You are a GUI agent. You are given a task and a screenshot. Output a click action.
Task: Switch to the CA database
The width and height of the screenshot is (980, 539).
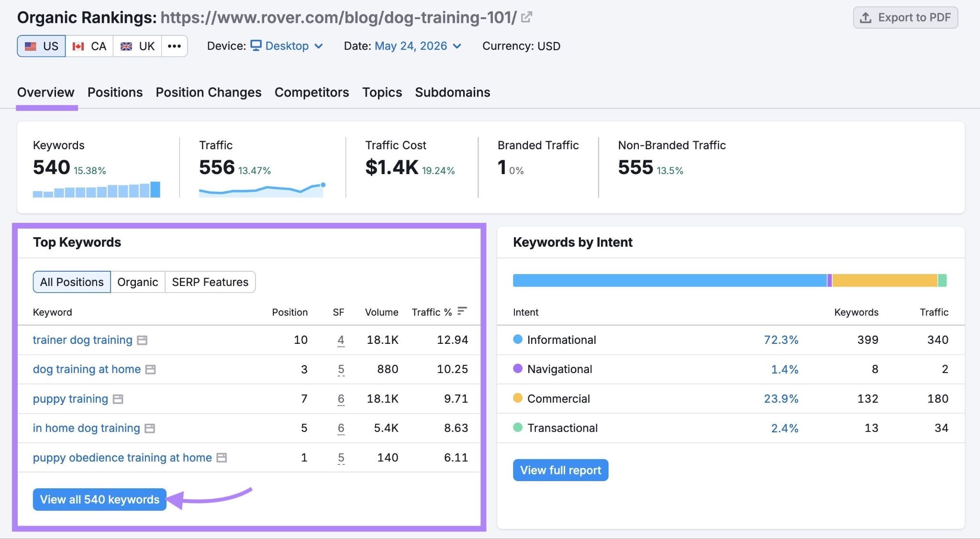[89, 46]
